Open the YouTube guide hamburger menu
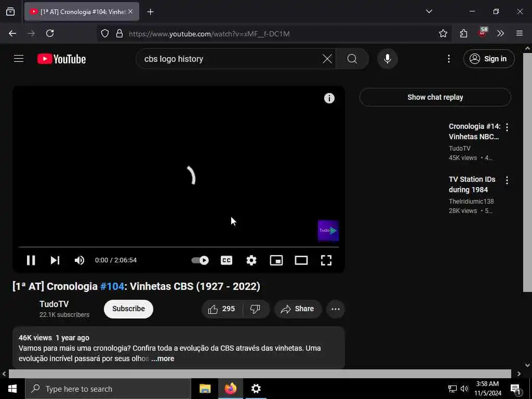This screenshot has width=532, height=399. coord(19,59)
